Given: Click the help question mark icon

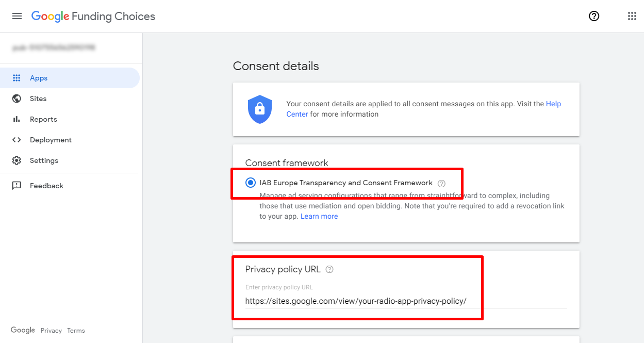Looking at the screenshot, I should [594, 16].
